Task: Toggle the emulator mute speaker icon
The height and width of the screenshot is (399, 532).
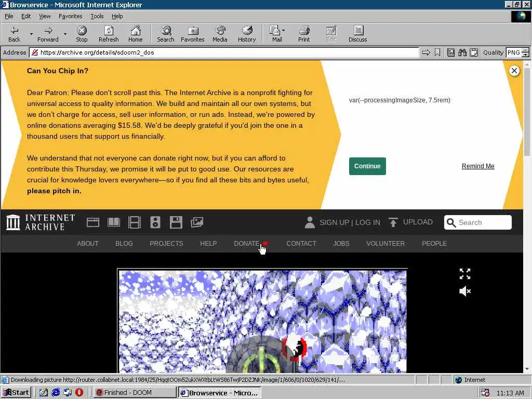Action: click(465, 291)
